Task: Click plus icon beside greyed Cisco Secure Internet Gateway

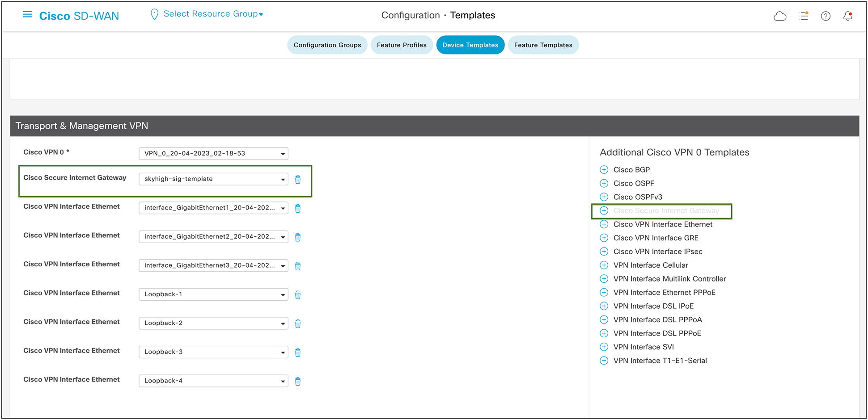Action: [x=604, y=210]
